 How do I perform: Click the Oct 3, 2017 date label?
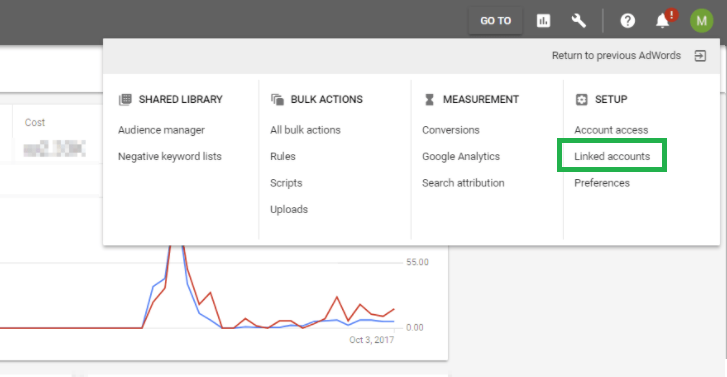[371, 340]
